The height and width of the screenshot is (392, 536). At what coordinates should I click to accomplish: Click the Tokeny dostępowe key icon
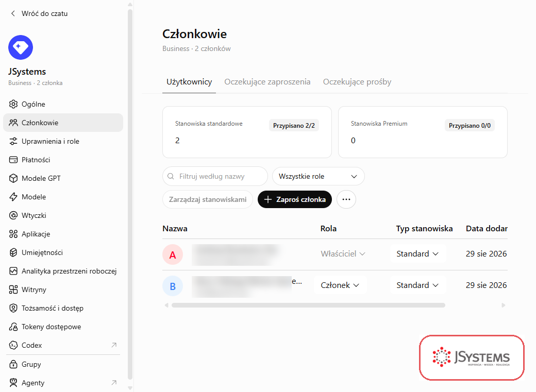click(x=13, y=327)
